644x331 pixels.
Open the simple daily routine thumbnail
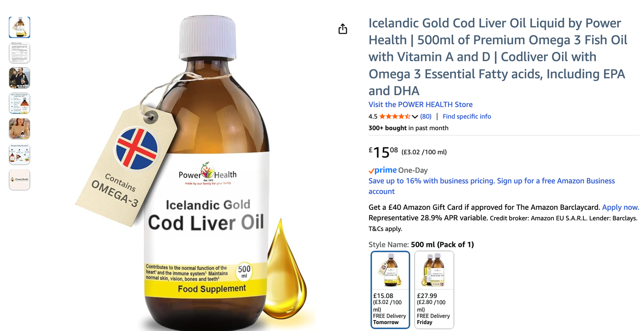coord(19,154)
